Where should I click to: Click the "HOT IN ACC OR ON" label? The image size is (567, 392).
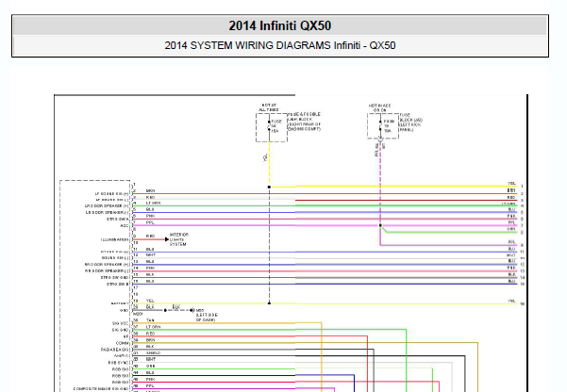pos(379,107)
